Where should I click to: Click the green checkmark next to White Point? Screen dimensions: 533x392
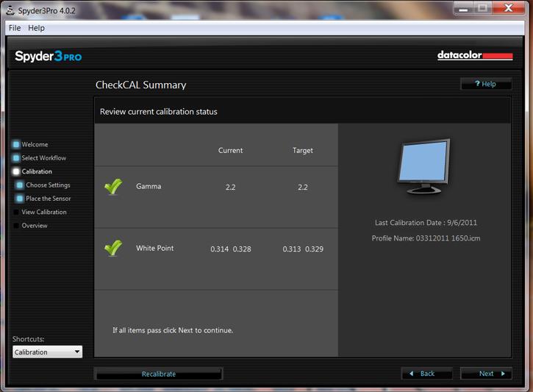click(x=113, y=248)
